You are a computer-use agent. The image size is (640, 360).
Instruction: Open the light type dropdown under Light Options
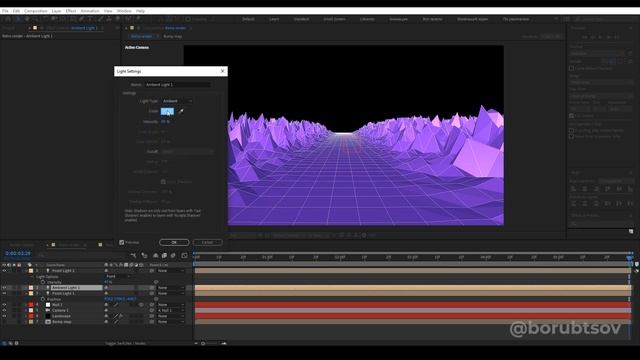pos(118,276)
